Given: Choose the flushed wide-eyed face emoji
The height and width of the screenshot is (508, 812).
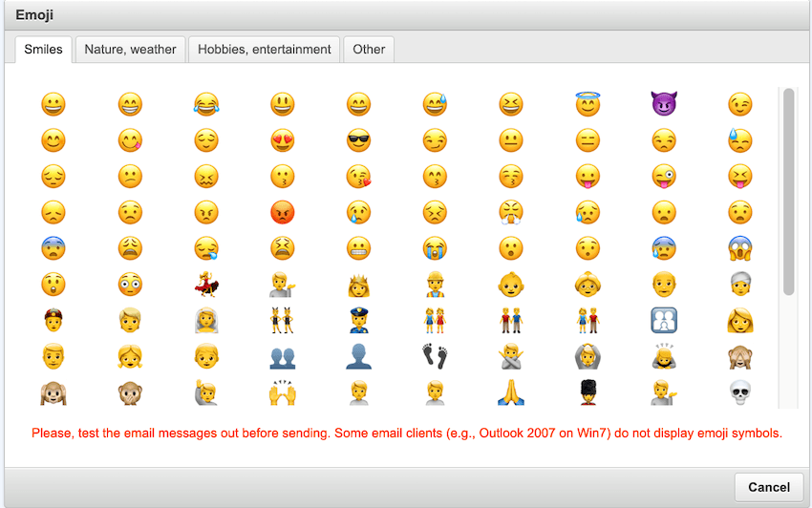Looking at the screenshot, I should coord(130,285).
